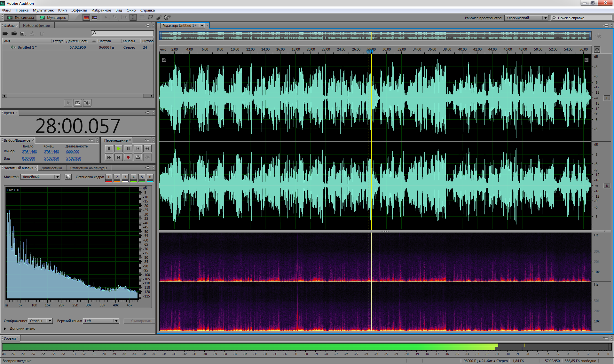Click the headphones icon beside timeline ruler
614x364 pixels.
(x=597, y=50)
